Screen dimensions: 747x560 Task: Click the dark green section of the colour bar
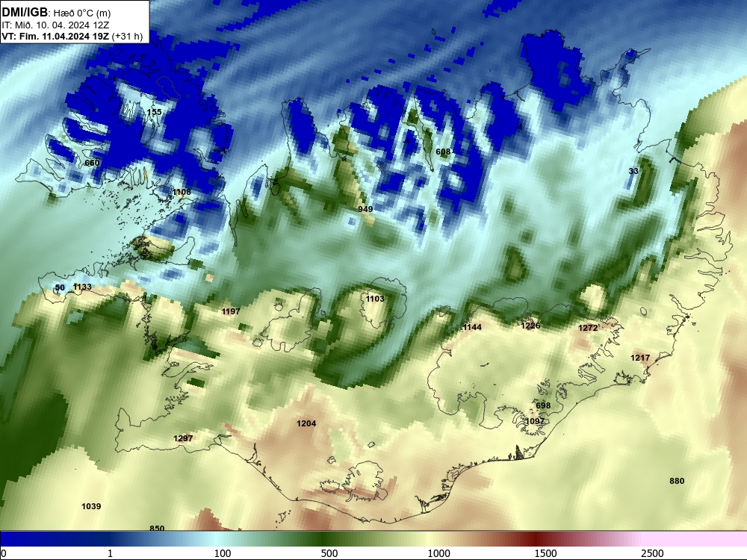tap(321, 538)
